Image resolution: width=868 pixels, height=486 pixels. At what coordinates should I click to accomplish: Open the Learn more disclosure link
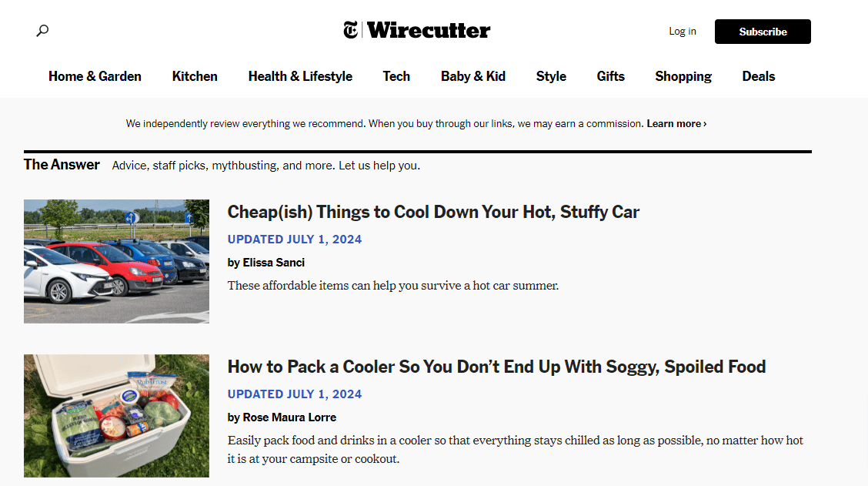676,123
